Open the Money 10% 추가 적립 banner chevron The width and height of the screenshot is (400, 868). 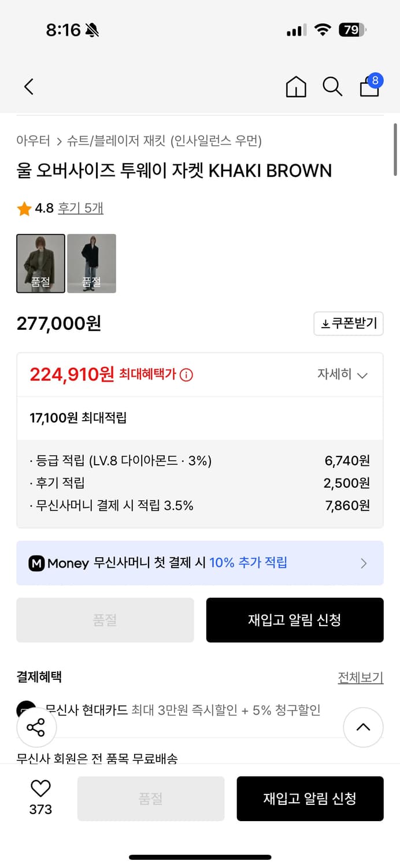[364, 563]
